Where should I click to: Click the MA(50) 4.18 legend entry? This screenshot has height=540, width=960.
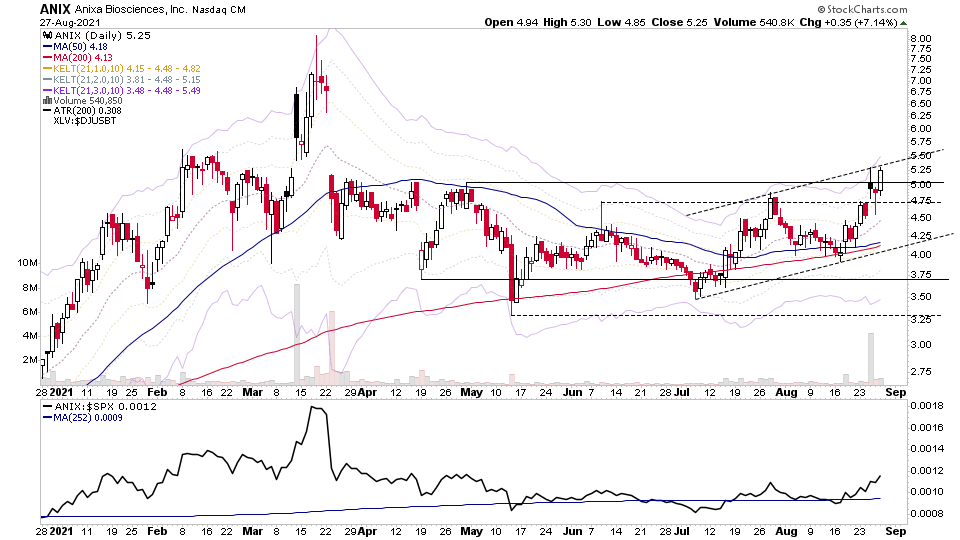(x=80, y=47)
